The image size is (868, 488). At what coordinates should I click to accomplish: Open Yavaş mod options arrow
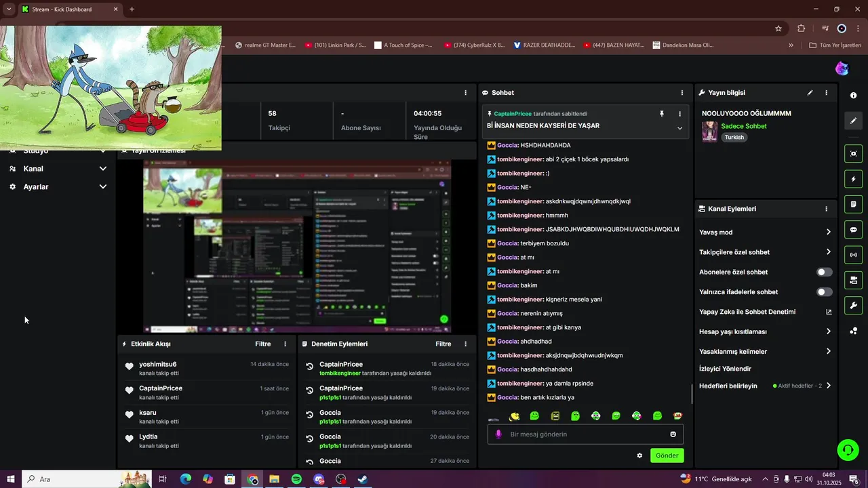coord(828,232)
